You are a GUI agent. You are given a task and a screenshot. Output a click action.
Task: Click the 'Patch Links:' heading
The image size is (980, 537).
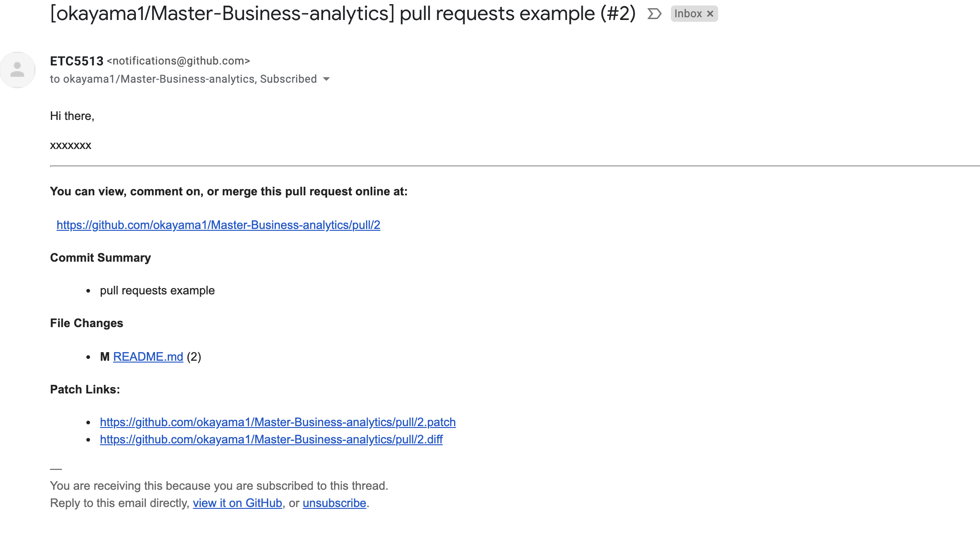pyautogui.click(x=85, y=389)
